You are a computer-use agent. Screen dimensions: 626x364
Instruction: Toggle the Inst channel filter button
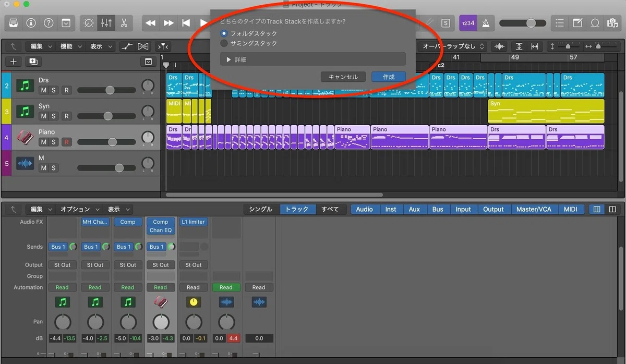(x=391, y=209)
